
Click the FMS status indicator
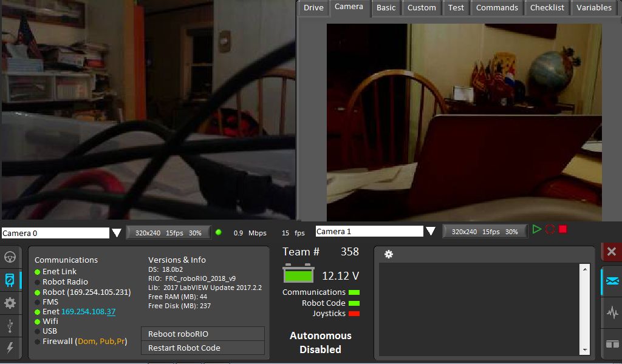[x=37, y=302]
